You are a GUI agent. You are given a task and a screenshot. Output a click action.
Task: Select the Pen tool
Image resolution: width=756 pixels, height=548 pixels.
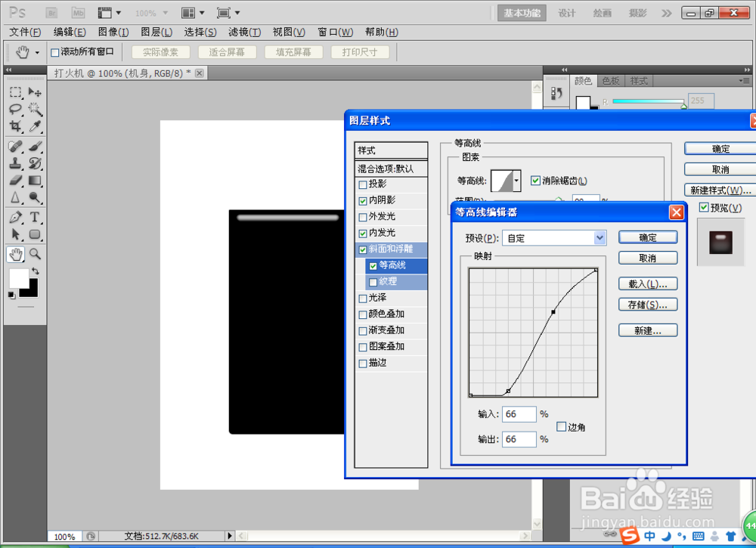pyautogui.click(x=15, y=217)
